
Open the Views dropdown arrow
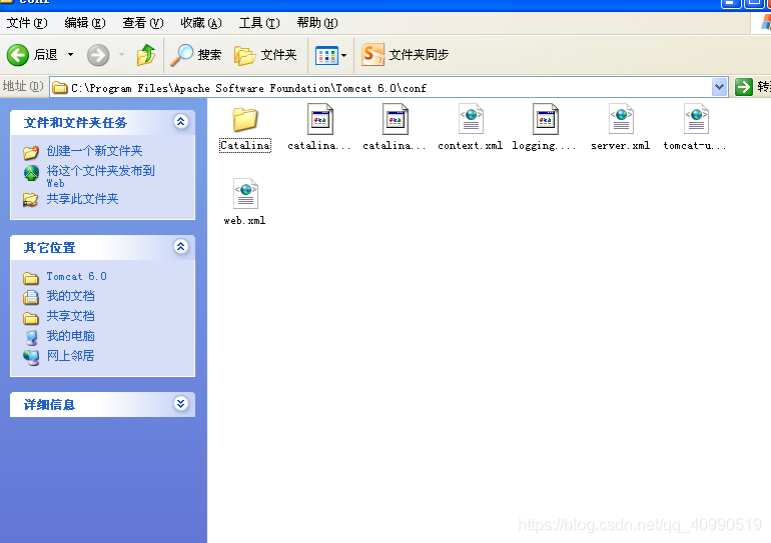tap(344, 55)
